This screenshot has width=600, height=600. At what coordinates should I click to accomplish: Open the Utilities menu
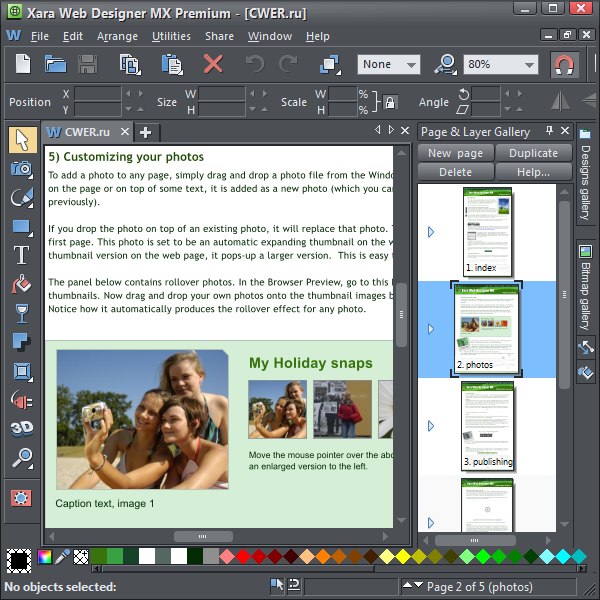[171, 36]
